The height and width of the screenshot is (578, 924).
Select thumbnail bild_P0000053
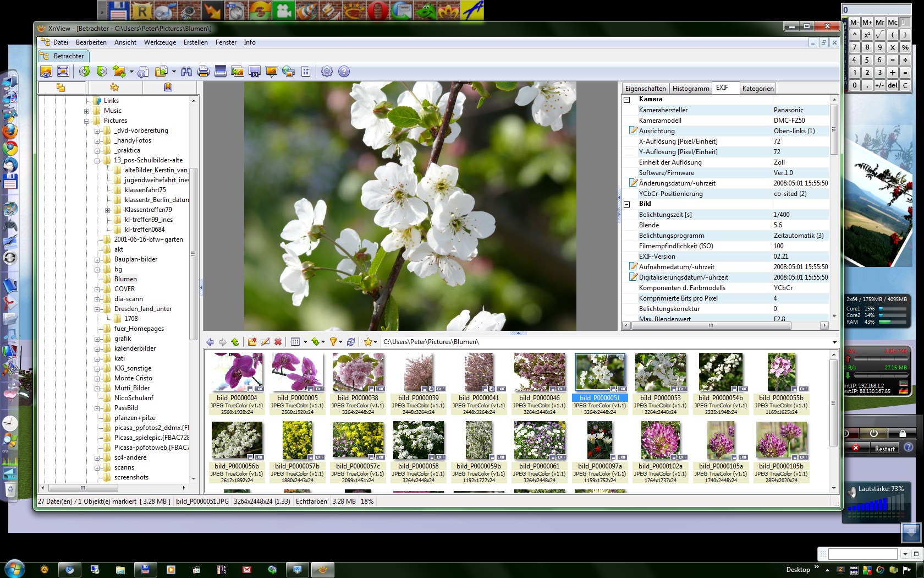[x=660, y=372]
